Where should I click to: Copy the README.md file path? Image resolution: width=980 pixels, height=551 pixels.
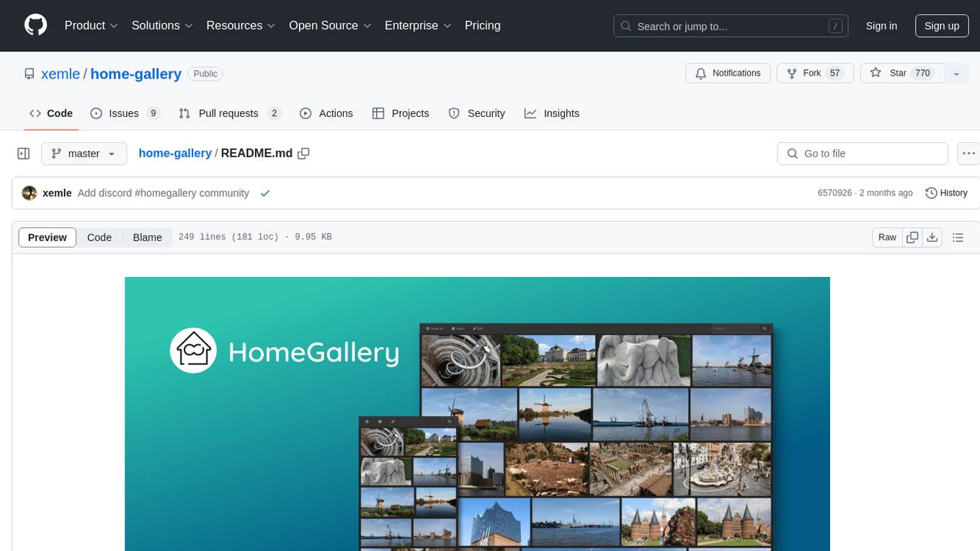pos(303,153)
